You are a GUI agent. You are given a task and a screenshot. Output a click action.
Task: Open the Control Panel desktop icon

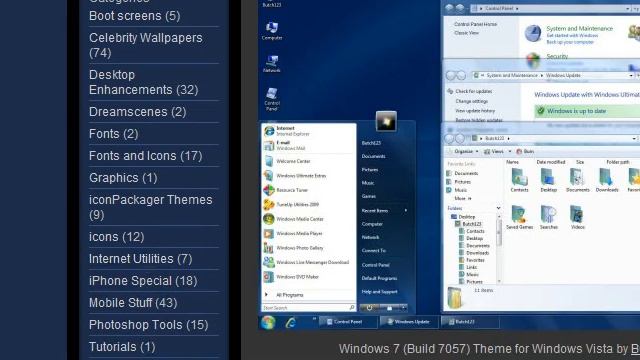pyautogui.click(x=272, y=99)
